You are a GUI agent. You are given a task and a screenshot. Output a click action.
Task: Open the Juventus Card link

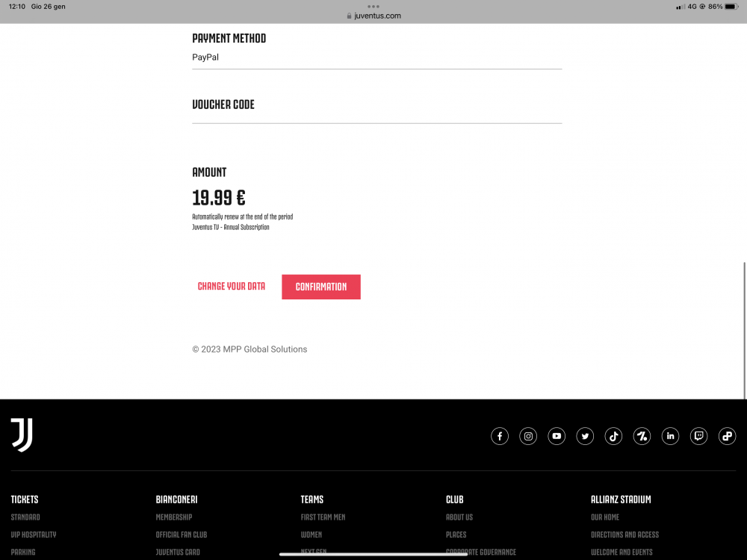pyautogui.click(x=178, y=553)
